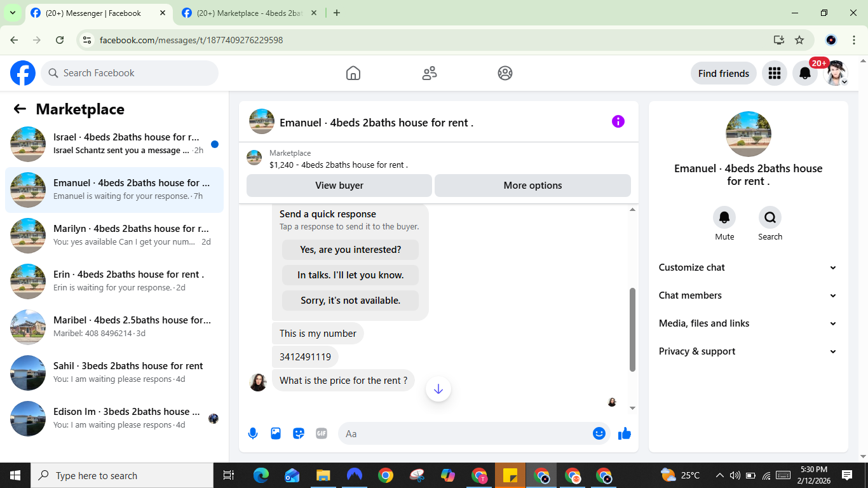The height and width of the screenshot is (488, 868).
Task: Open the emoji picker in message box
Action: click(599, 433)
